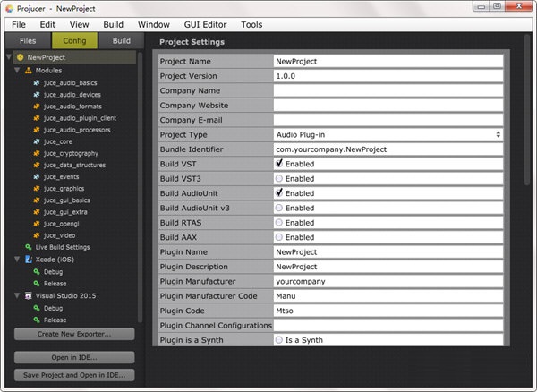Click the Project Name input field
Screen dimensions: 537x392
click(388, 61)
